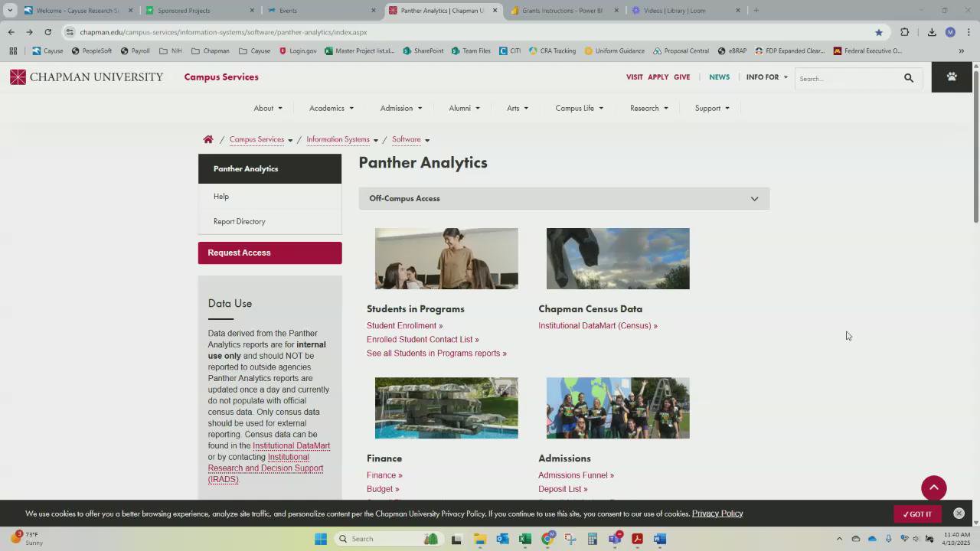Open the Student Enrollment report link
The height and width of the screenshot is (551, 980).
click(404, 326)
